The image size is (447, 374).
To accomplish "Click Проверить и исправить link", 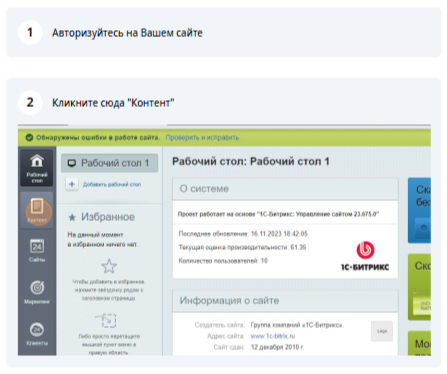I will pyautogui.click(x=202, y=138).
